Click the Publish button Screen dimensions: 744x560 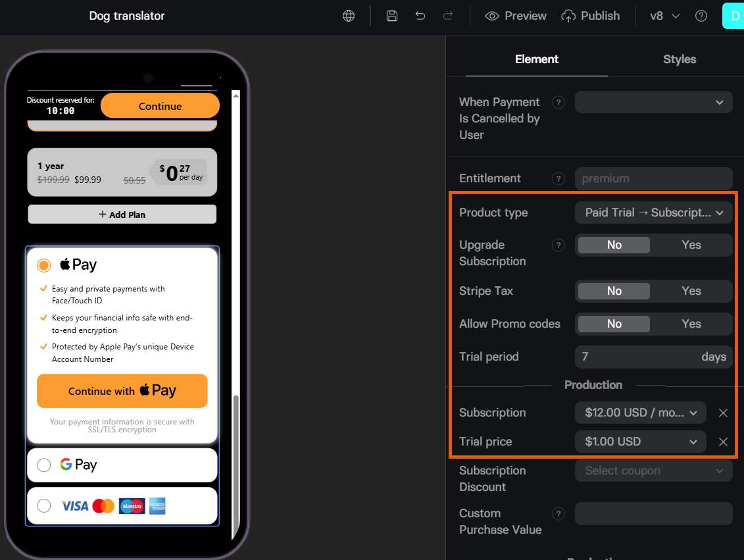(590, 16)
